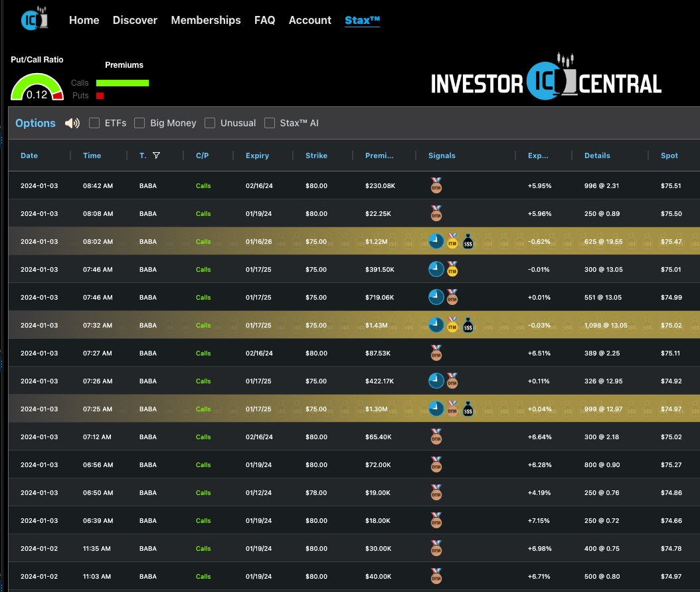
Task: Click the $1.30M premium cell
Action: 377,409
